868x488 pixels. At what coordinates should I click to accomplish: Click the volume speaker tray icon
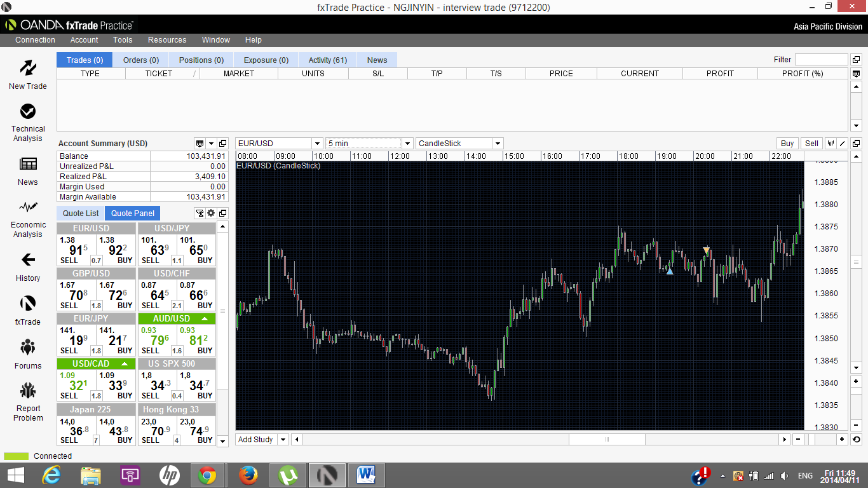(x=784, y=476)
